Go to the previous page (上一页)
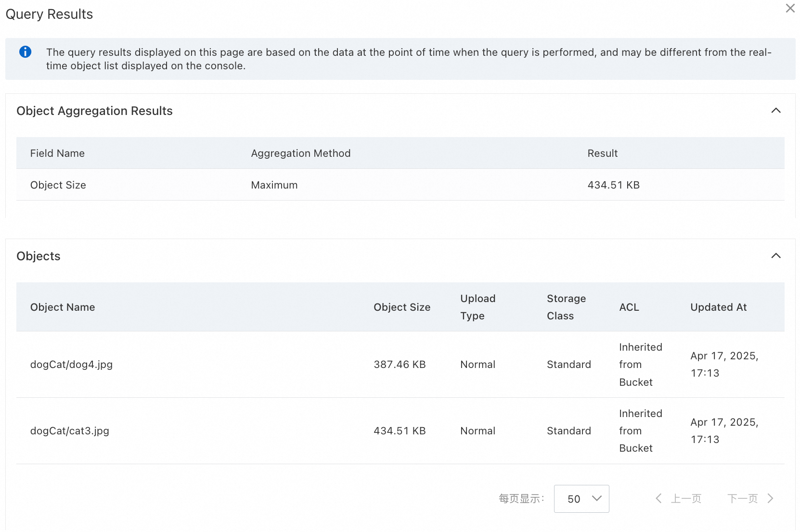Viewport: 800px width, 532px height. click(686, 499)
